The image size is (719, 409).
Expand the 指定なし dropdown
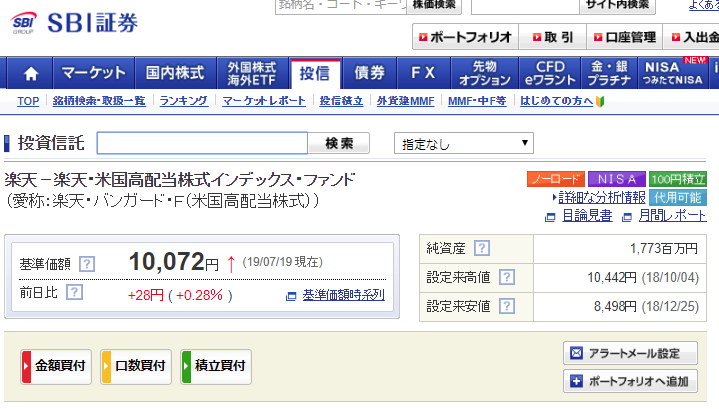click(x=464, y=144)
